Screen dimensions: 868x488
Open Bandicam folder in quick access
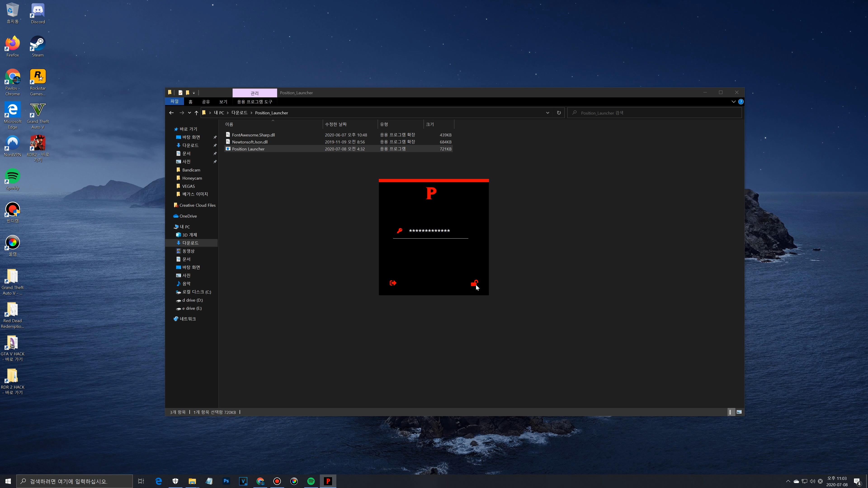191,170
